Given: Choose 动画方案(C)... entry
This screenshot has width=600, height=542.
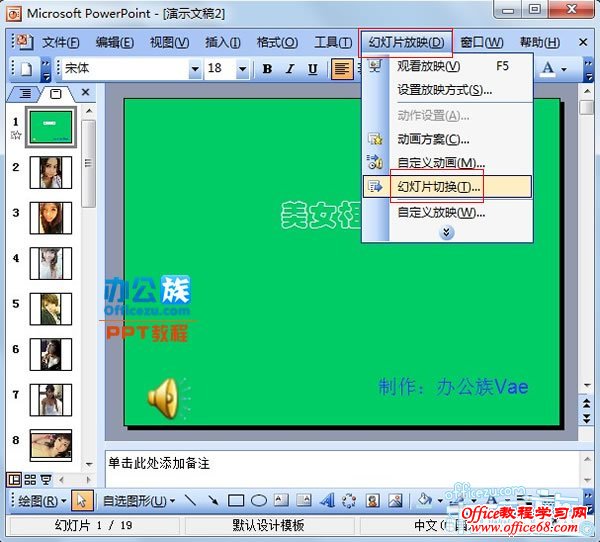Looking at the screenshot, I should pyautogui.click(x=447, y=139).
